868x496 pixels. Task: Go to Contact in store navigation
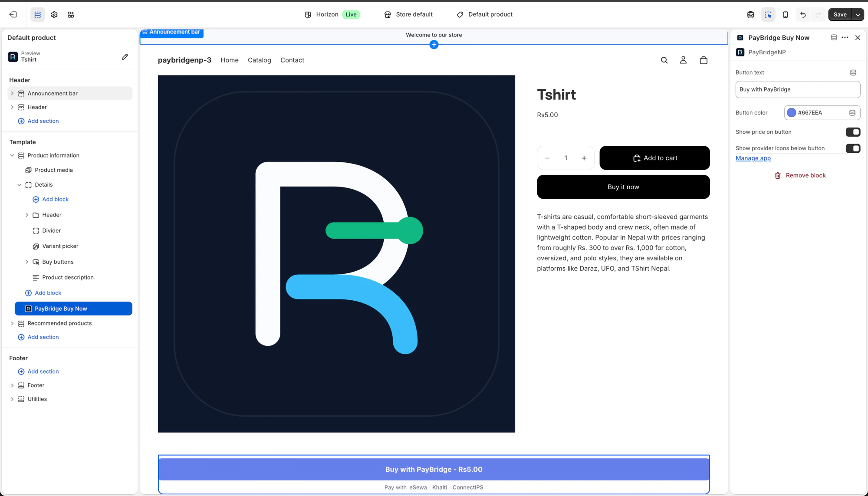coord(292,60)
